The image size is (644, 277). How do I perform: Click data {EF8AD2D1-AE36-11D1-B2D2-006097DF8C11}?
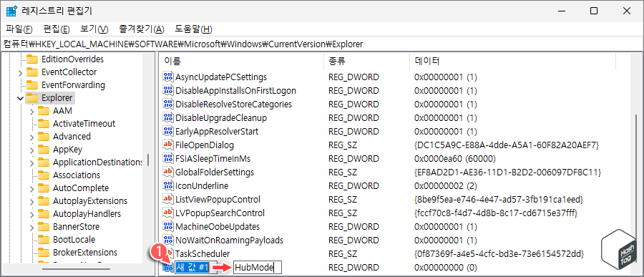tap(508, 172)
